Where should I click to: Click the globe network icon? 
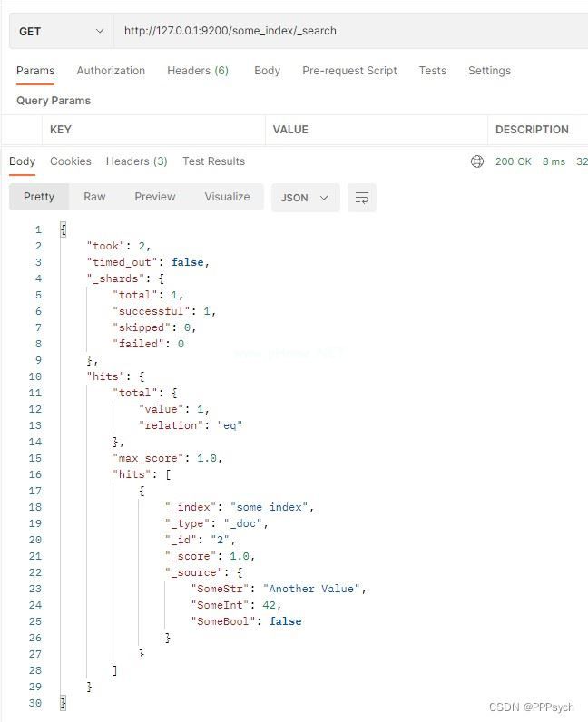point(477,161)
